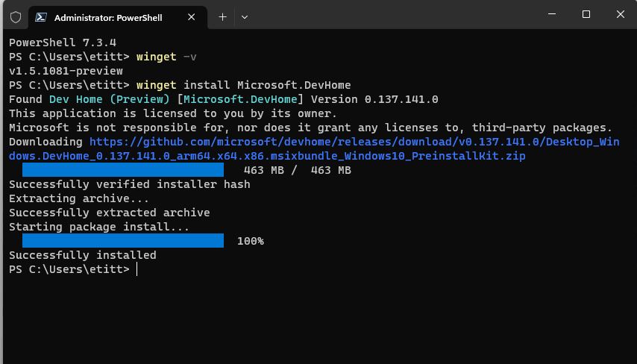Click at the current prompt cursor
The width and height of the screenshot is (637, 364).
click(137, 269)
